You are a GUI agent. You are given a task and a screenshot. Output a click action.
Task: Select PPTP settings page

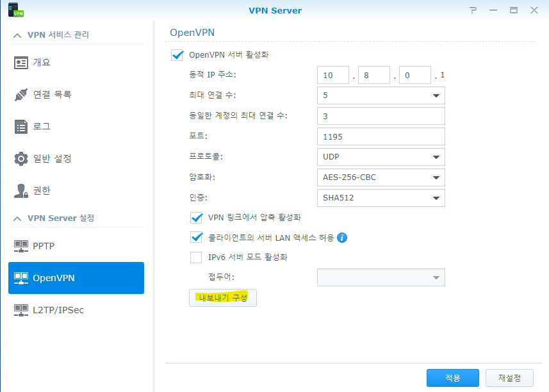tap(76, 246)
